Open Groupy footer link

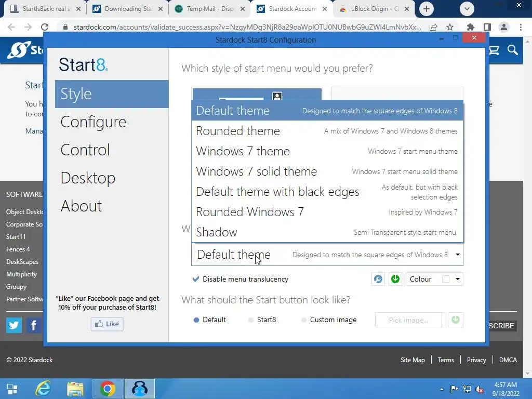(16, 287)
